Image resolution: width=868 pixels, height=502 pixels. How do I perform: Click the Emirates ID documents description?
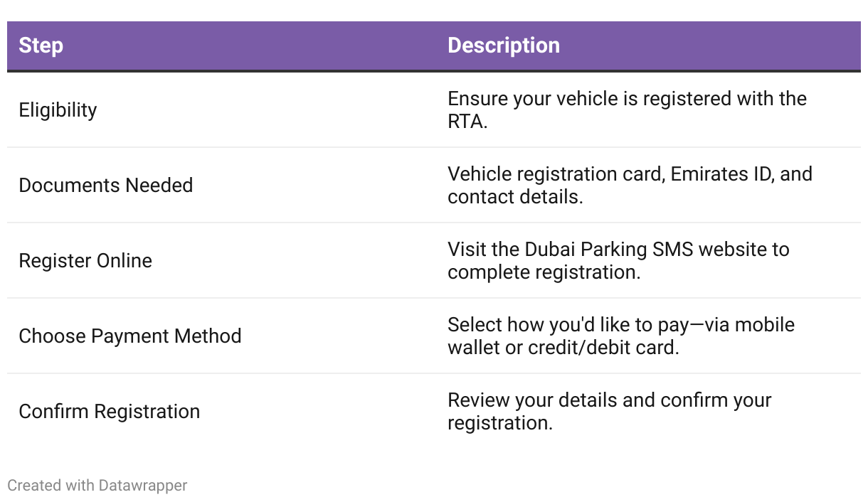coord(630,186)
